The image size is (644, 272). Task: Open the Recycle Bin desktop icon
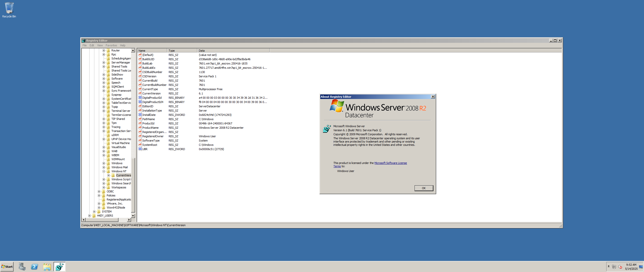(x=9, y=10)
